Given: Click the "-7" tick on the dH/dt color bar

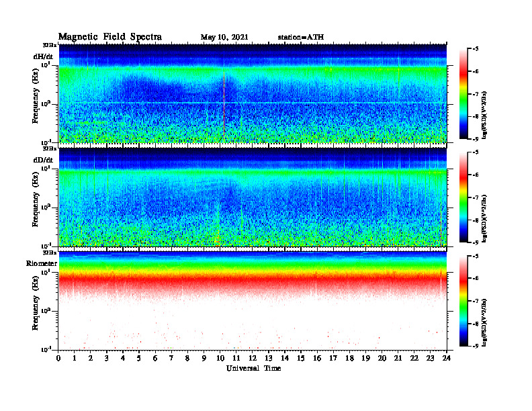Looking at the screenshot, I should pyautogui.click(x=476, y=94).
